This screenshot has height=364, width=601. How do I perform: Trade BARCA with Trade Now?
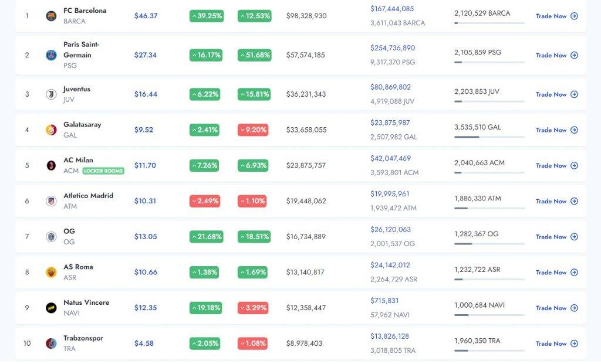556,16
